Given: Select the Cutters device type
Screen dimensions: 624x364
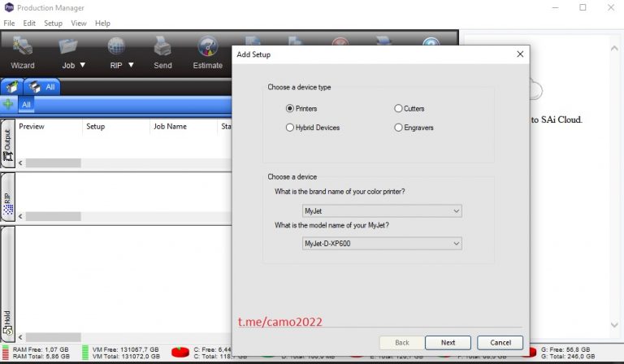Looking at the screenshot, I should click(398, 108).
